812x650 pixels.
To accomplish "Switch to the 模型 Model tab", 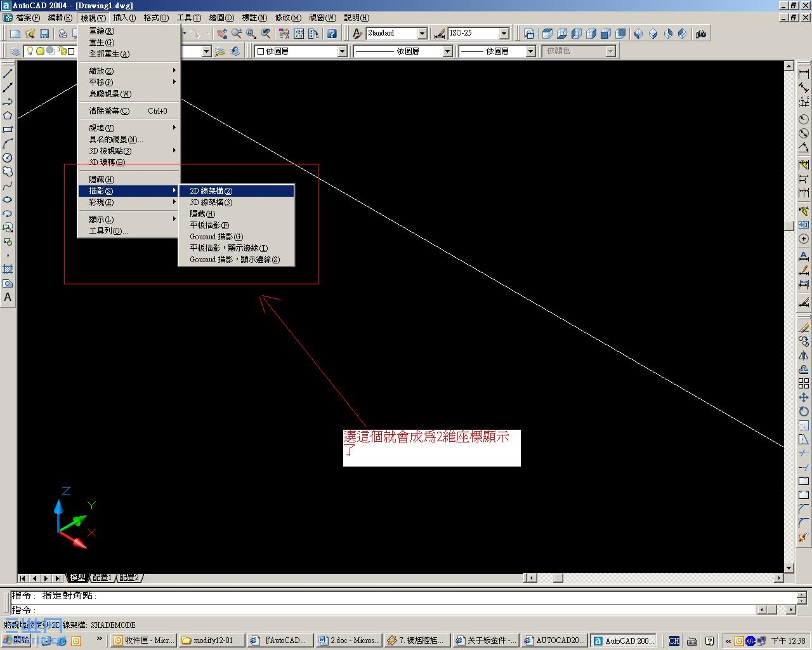I will coord(77,578).
